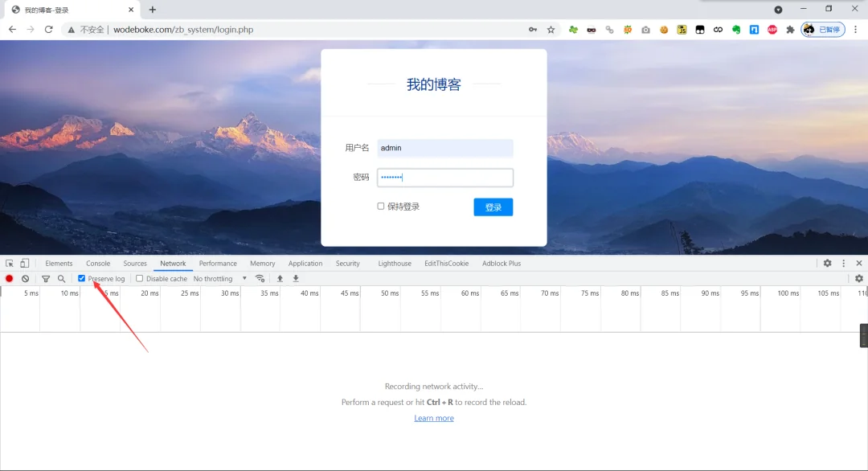Stop recording the network log
The width and height of the screenshot is (868, 471).
10,278
